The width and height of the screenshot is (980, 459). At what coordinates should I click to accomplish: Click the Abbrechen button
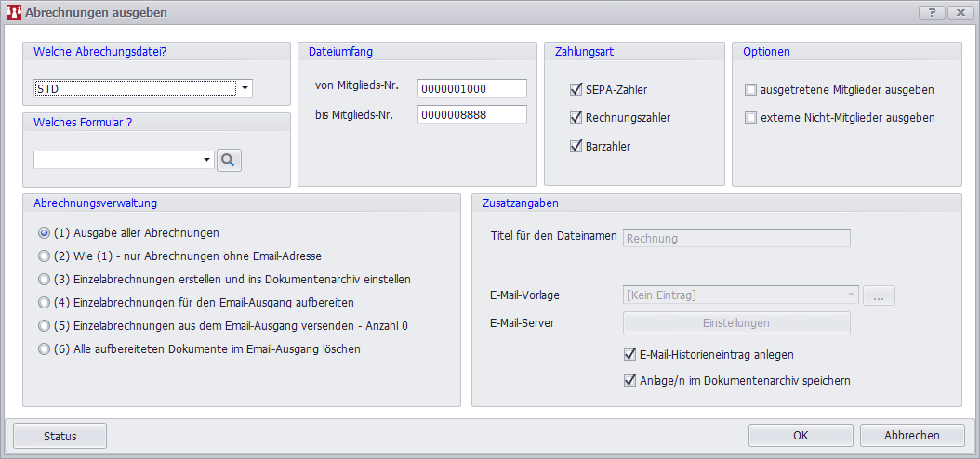911,436
